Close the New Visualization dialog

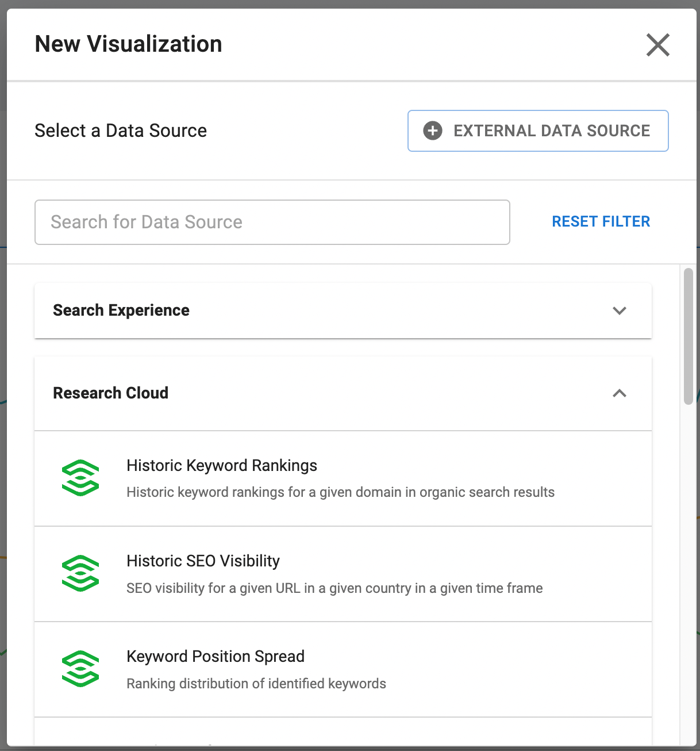[658, 45]
